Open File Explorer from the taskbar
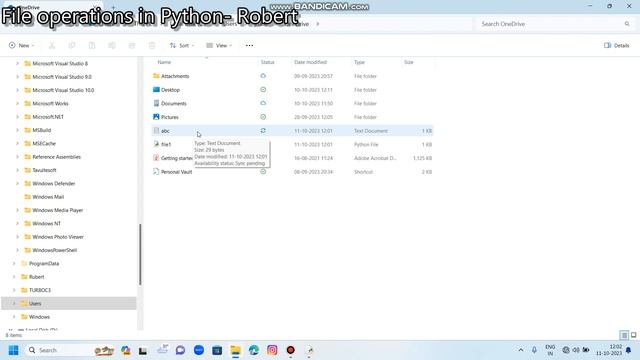 click(236, 350)
